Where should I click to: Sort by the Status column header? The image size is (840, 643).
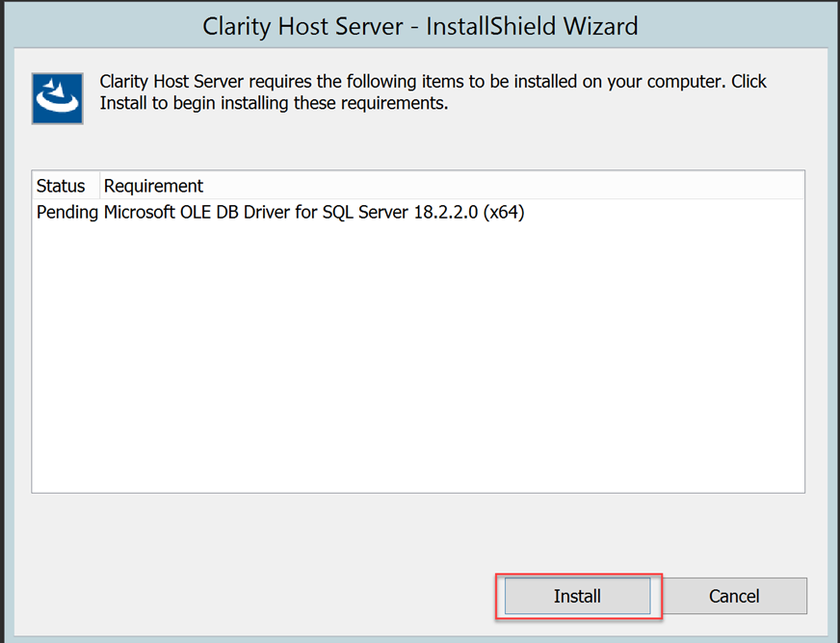tap(61, 186)
